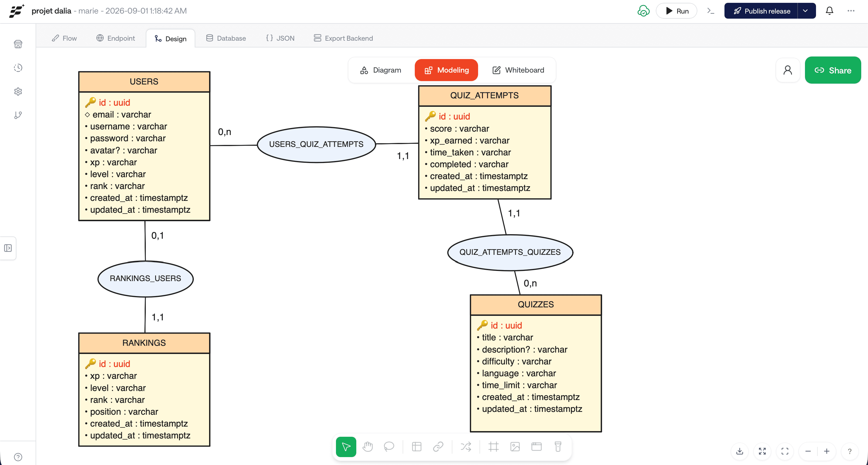Select the link relation tool
This screenshot has width=868, height=465.
438,447
